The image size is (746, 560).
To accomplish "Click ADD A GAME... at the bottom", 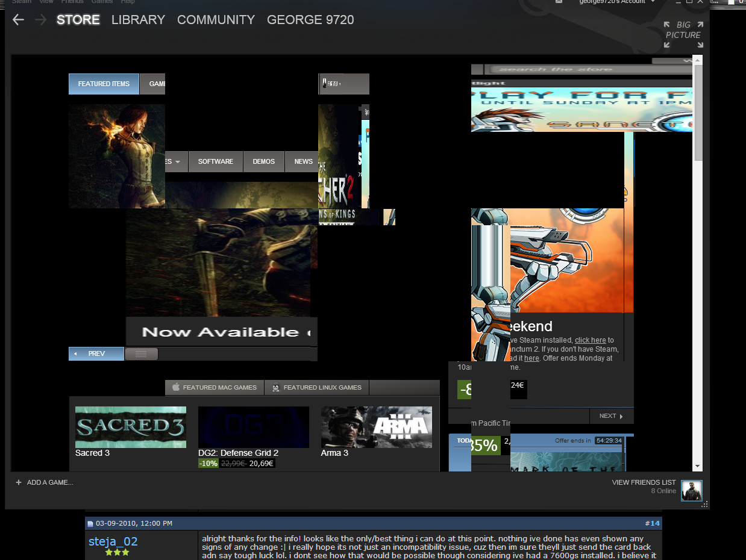I will pyautogui.click(x=50, y=482).
